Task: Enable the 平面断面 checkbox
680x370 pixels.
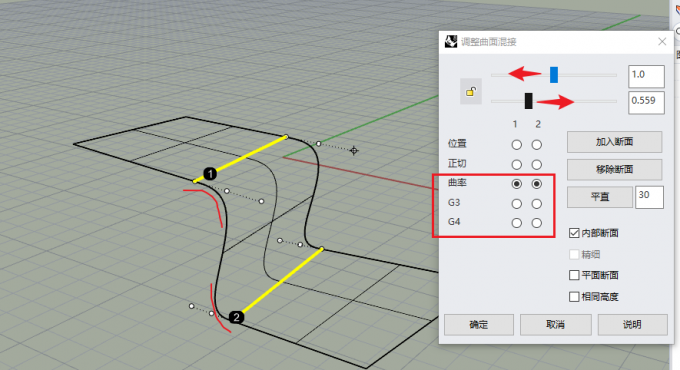Action: [x=574, y=275]
